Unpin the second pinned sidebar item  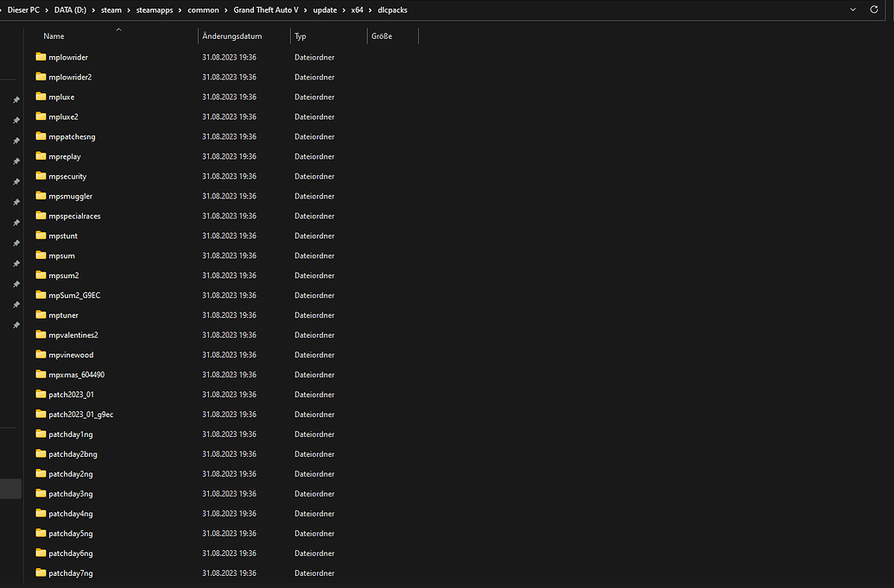point(16,120)
